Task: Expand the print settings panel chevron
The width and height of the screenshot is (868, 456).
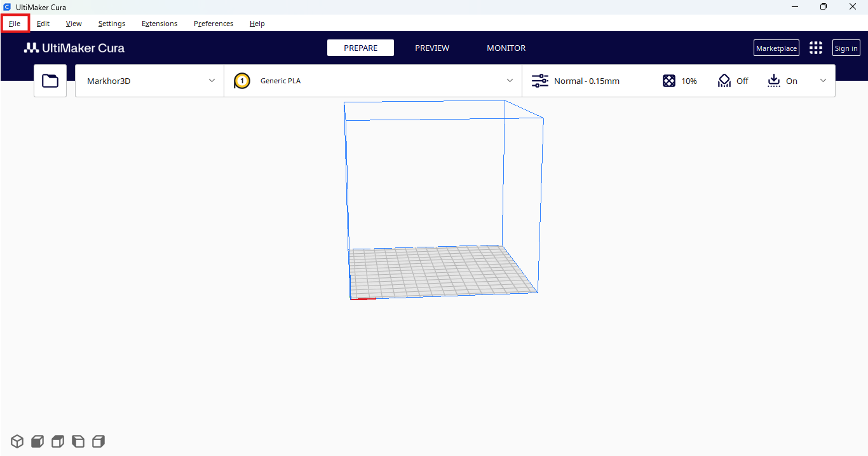Action: (824, 81)
